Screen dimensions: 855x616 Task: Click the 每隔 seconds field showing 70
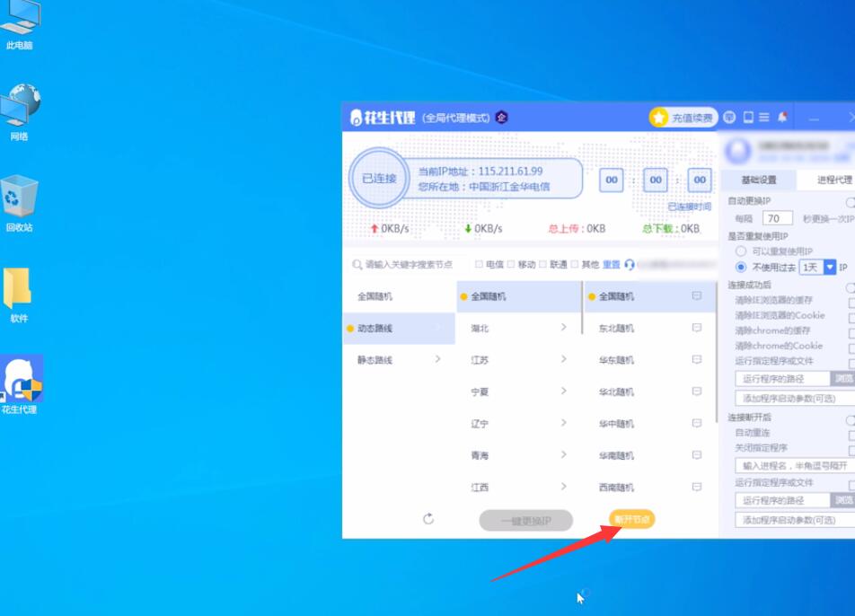coord(777,218)
